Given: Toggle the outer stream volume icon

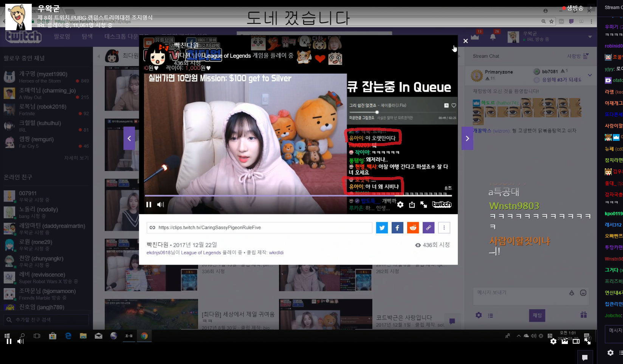Looking at the screenshot, I should pyautogui.click(x=21, y=341).
